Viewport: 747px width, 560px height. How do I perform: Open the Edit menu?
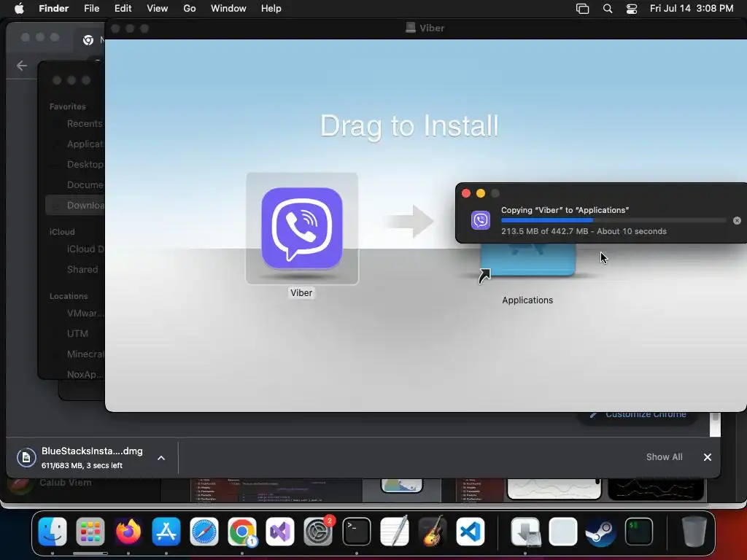123,9
